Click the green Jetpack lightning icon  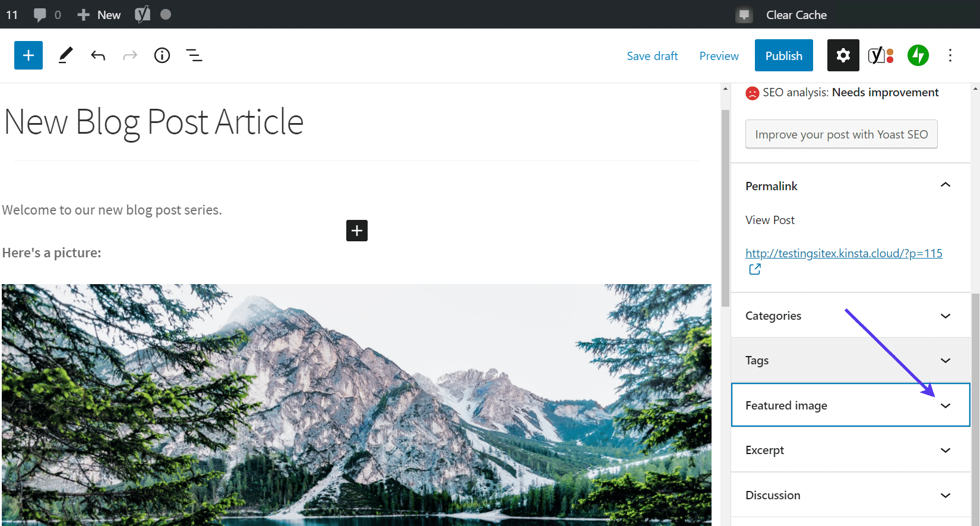(918, 55)
